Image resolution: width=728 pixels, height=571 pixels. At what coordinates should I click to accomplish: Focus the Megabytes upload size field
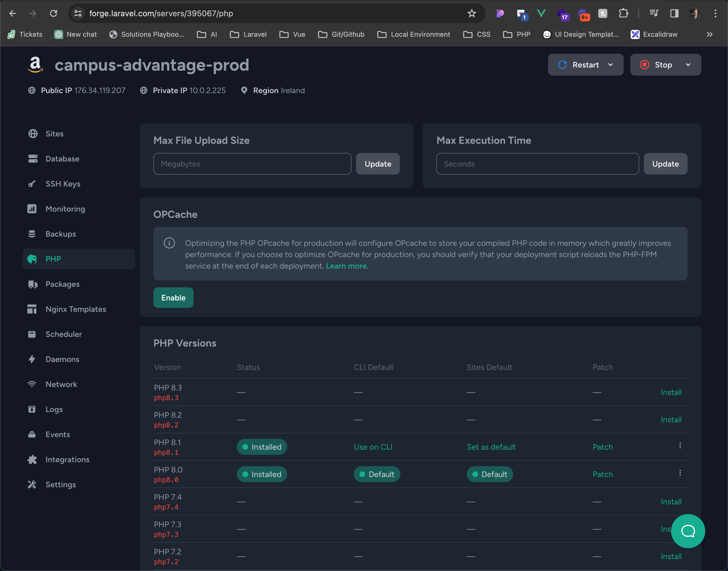(x=252, y=164)
